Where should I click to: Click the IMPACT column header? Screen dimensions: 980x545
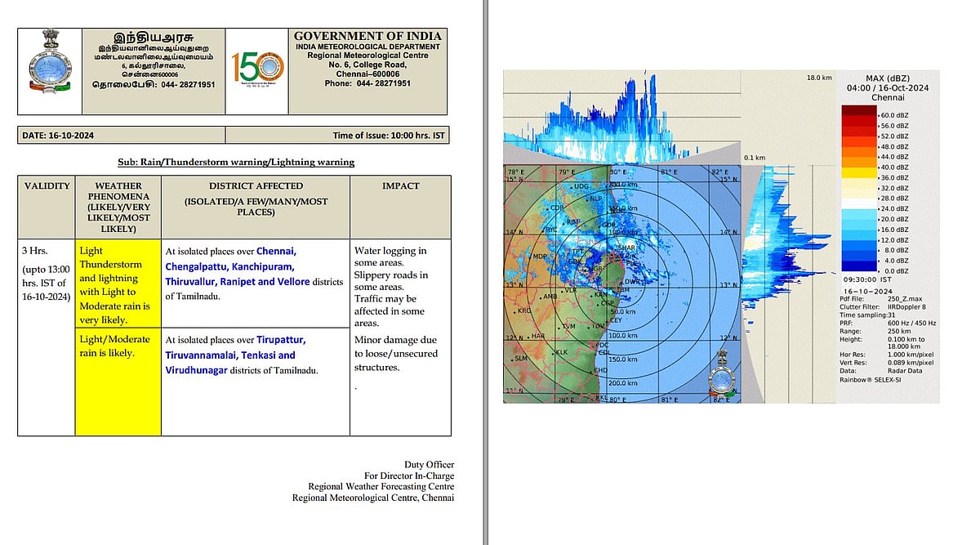click(400, 185)
